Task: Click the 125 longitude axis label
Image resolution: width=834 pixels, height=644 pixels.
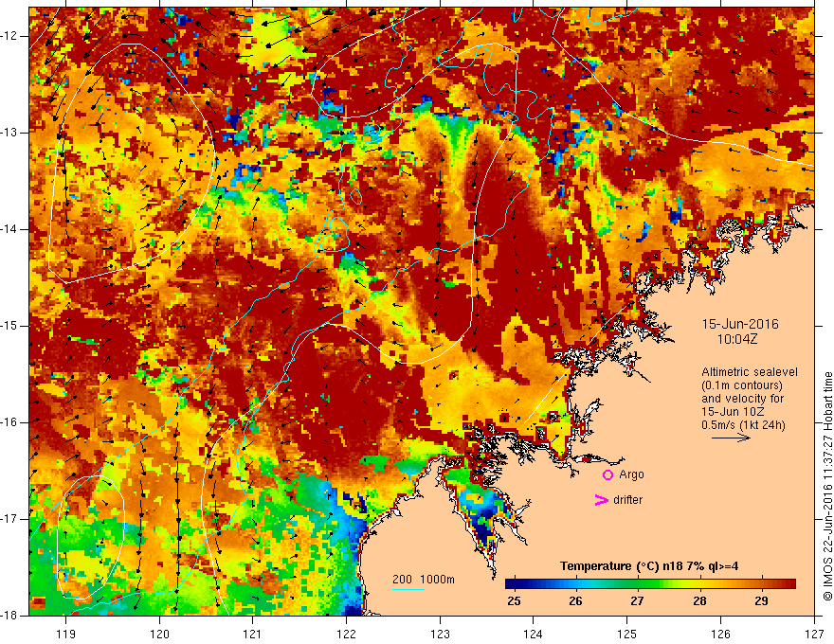Action: [x=627, y=634]
